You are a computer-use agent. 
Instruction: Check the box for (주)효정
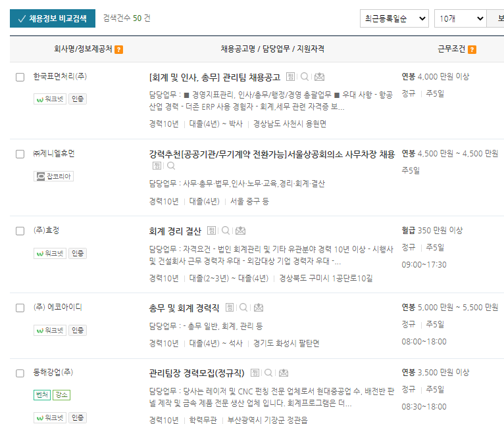coord(20,231)
